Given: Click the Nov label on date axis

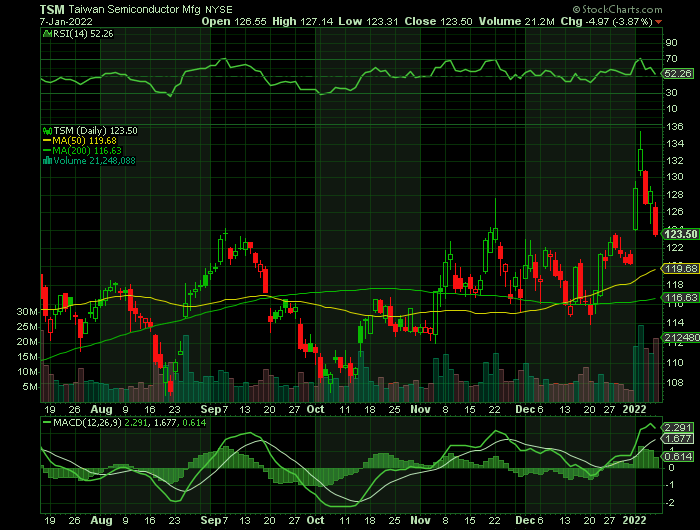Looking at the screenshot, I should pos(422,409).
